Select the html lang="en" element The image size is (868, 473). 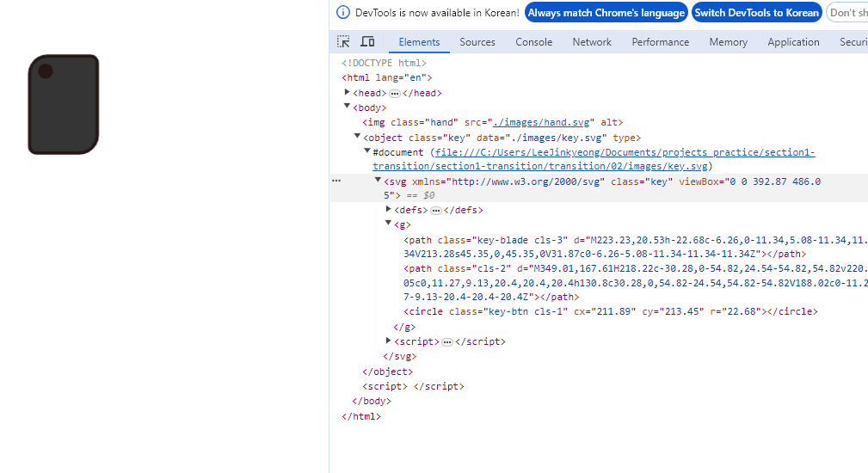tap(387, 78)
